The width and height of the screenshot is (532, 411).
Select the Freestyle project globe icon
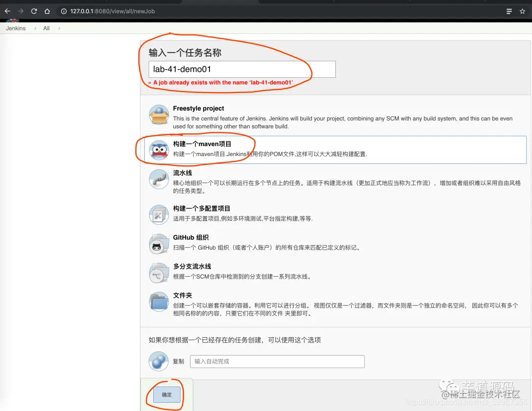tap(159, 114)
